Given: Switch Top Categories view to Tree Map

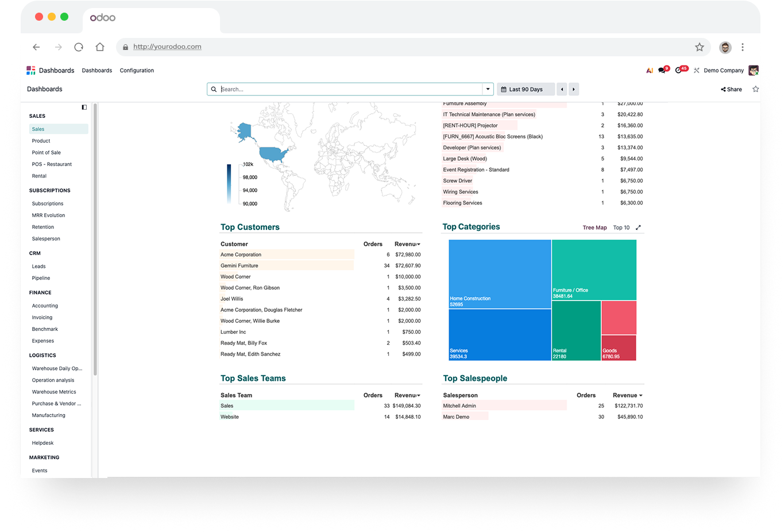Looking at the screenshot, I should point(594,228).
